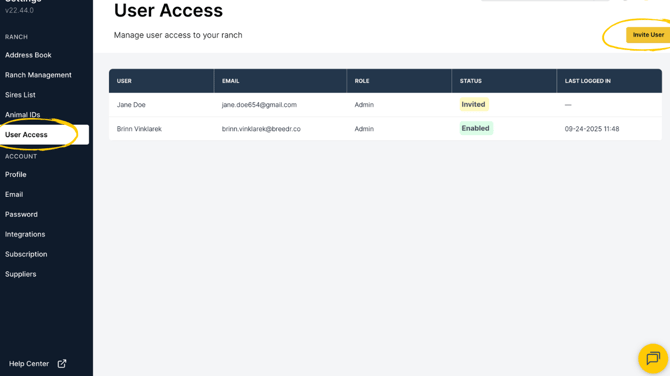The image size is (670, 376).
Task: Go to Email account settings
Action: coord(14,194)
